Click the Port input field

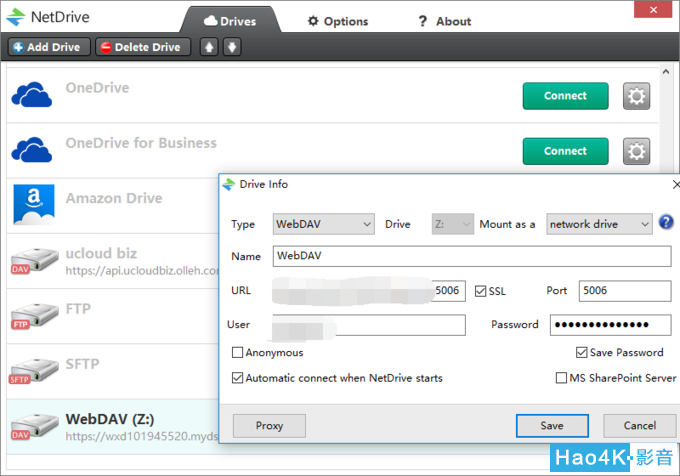(625, 291)
